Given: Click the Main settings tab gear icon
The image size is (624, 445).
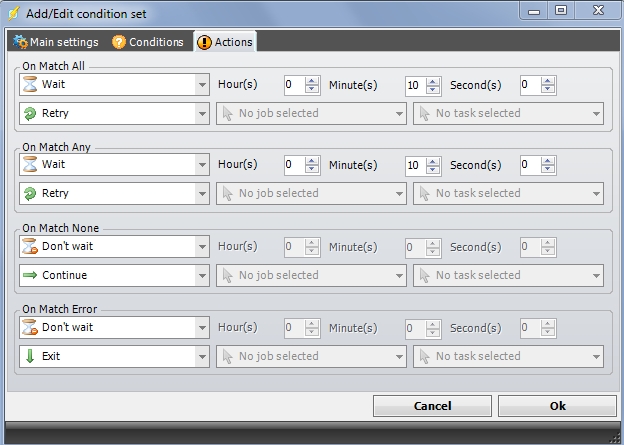Looking at the screenshot, I should (19, 42).
